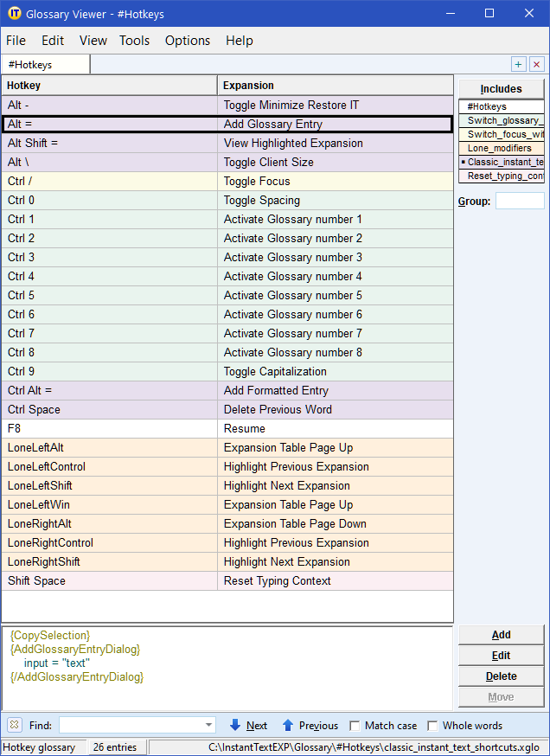This screenshot has width=550, height=756.
Task: Click the Delete button
Action: pyautogui.click(x=501, y=676)
